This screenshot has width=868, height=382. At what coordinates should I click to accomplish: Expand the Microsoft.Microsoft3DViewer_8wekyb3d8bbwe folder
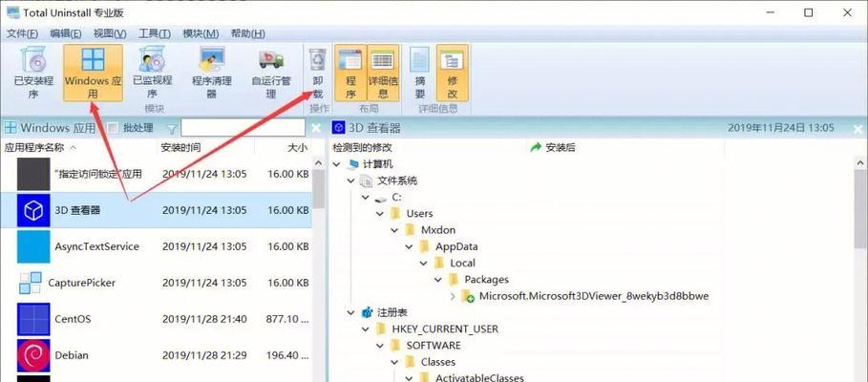tap(453, 296)
